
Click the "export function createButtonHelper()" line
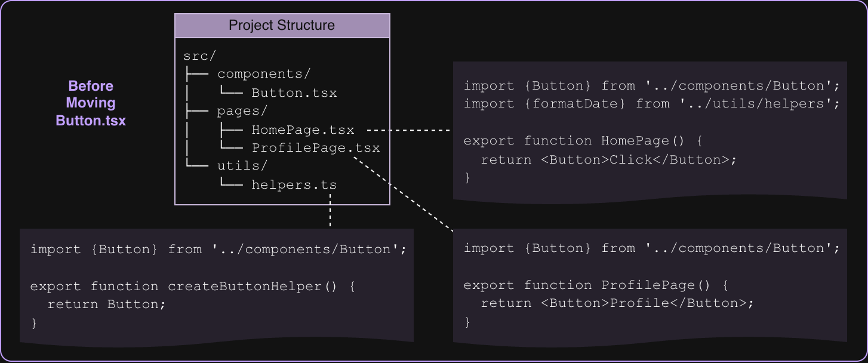point(193,287)
